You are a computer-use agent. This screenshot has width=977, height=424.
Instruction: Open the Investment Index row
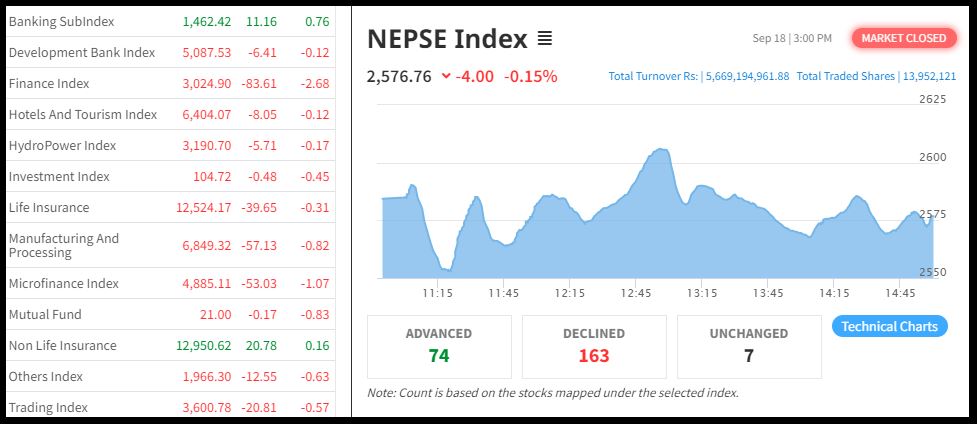[59, 176]
